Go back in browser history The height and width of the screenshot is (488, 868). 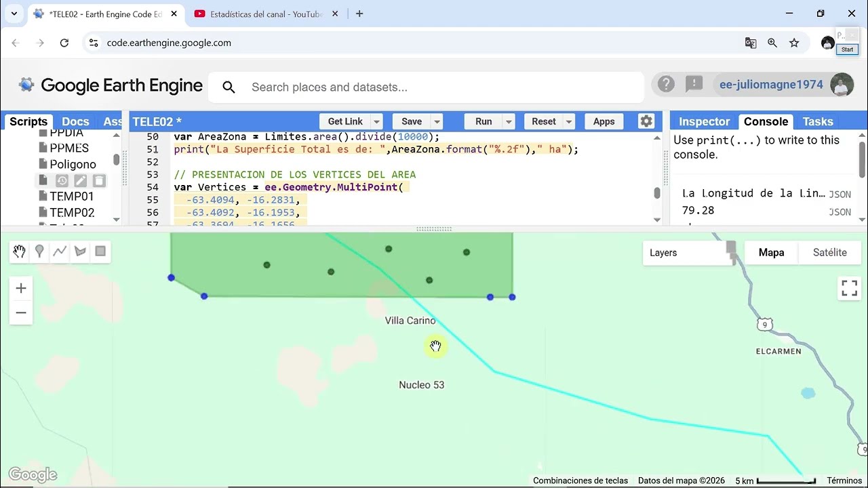(x=16, y=43)
